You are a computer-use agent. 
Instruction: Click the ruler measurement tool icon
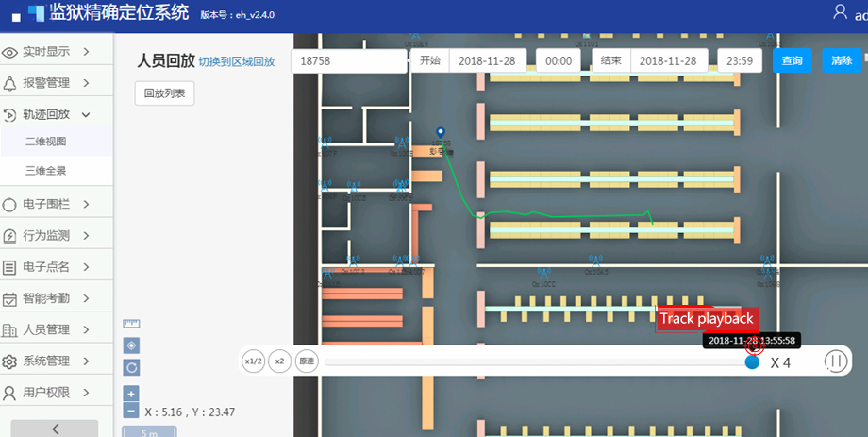point(131,324)
